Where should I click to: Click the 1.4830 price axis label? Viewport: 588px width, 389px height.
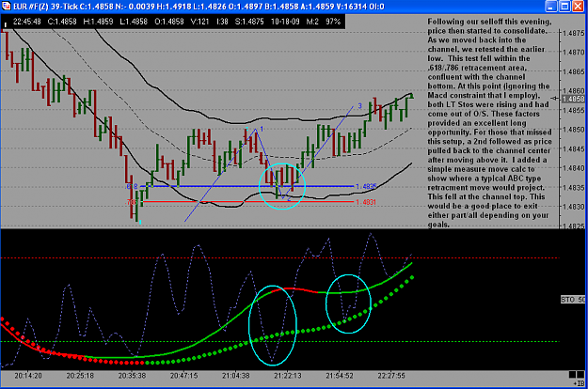[574, 207]
